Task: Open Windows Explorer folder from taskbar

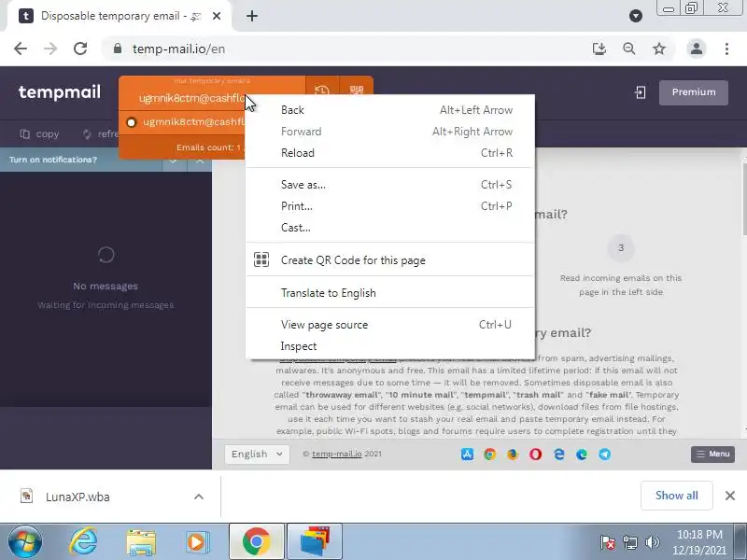Action: (x=141, y=542)
